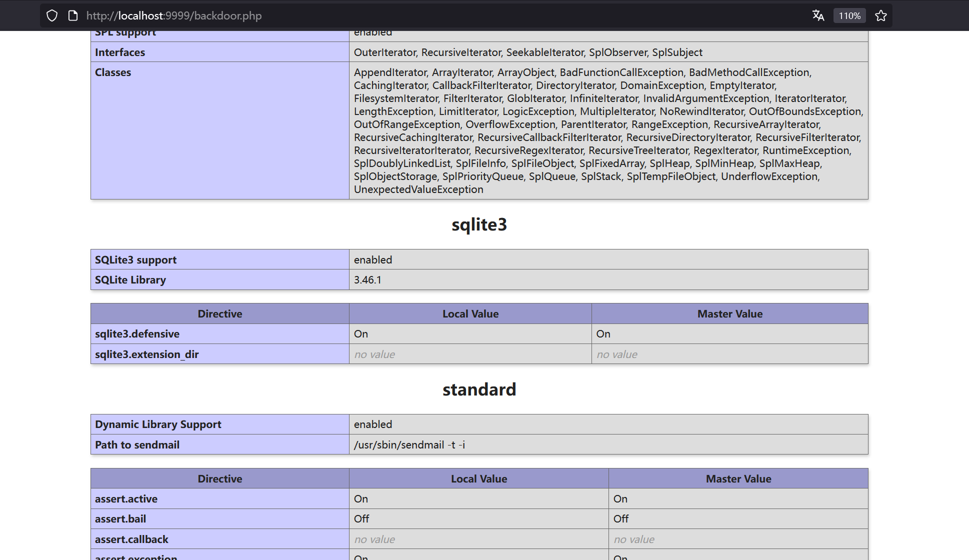
Task: Click the translate page icon
Action: pos(818,15)
